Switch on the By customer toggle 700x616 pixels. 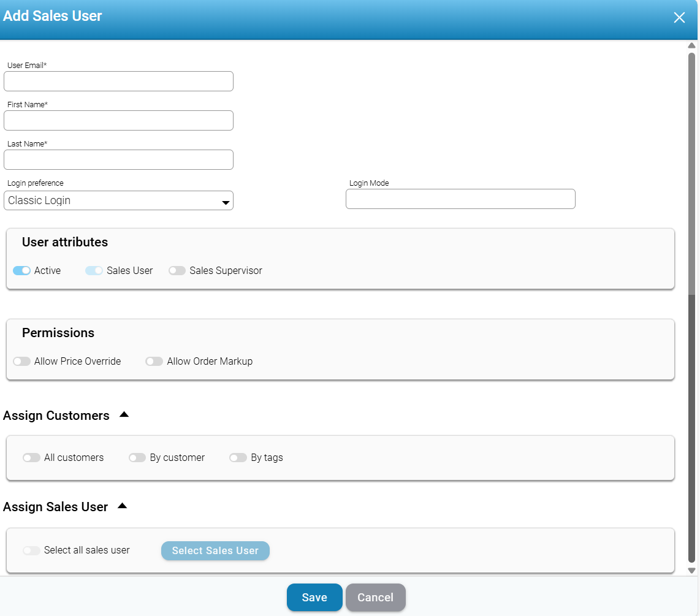click(x=137, y=457)
